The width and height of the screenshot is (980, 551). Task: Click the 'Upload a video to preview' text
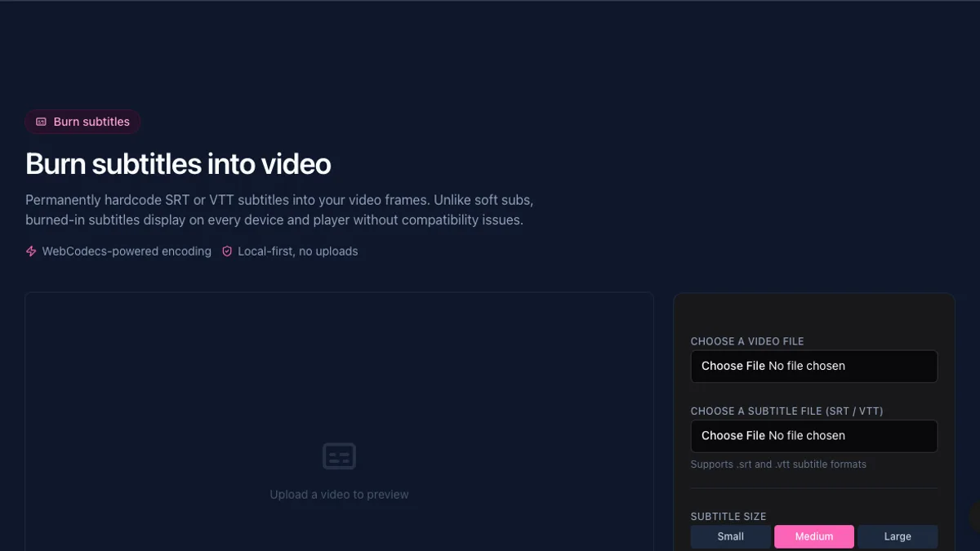339,495
